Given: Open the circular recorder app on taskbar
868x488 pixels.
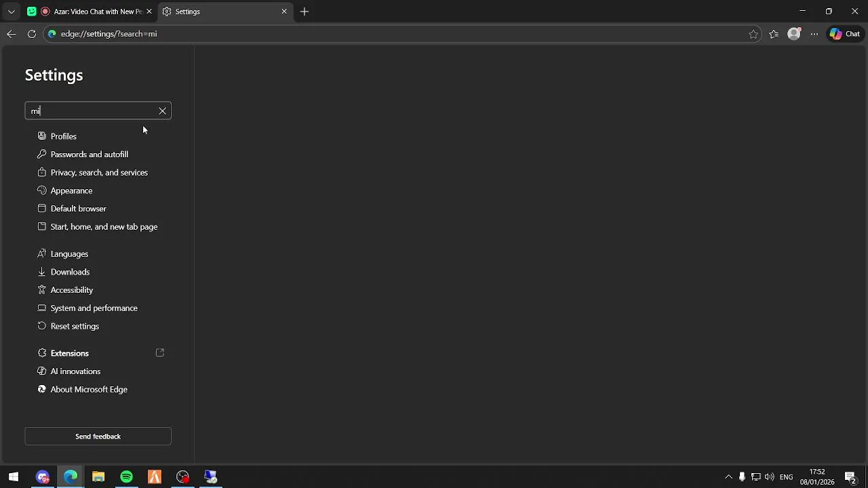Looking at the screenshot, I should (182, 477).
